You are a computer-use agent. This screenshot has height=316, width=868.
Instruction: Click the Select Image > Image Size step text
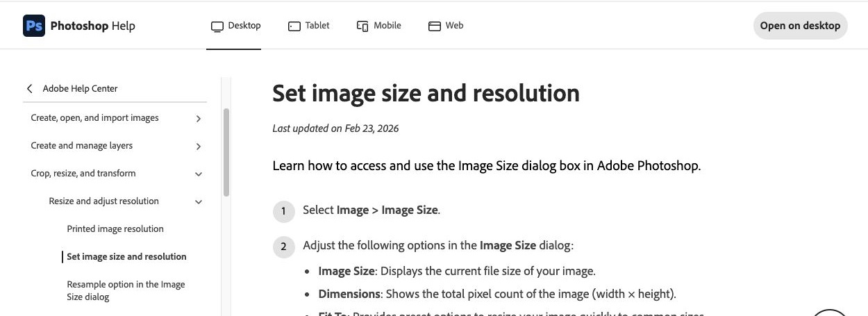pyautogui.click(x=372, y=210)
